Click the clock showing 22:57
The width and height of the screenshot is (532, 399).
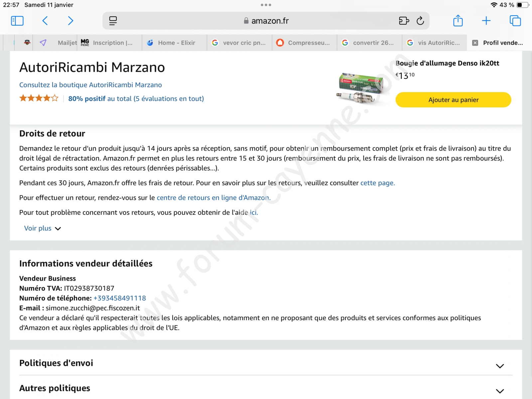11,5
